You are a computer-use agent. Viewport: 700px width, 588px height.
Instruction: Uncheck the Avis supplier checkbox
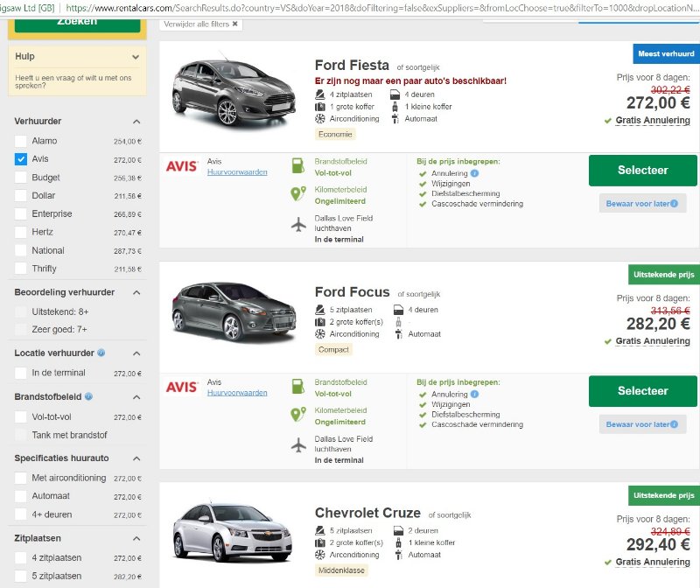pyautogui.click(x=21, y=160)
